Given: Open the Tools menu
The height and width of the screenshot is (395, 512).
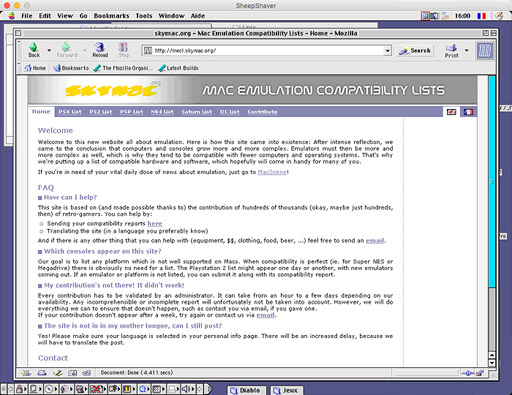Looking at the screenshot, I should 144,16.
